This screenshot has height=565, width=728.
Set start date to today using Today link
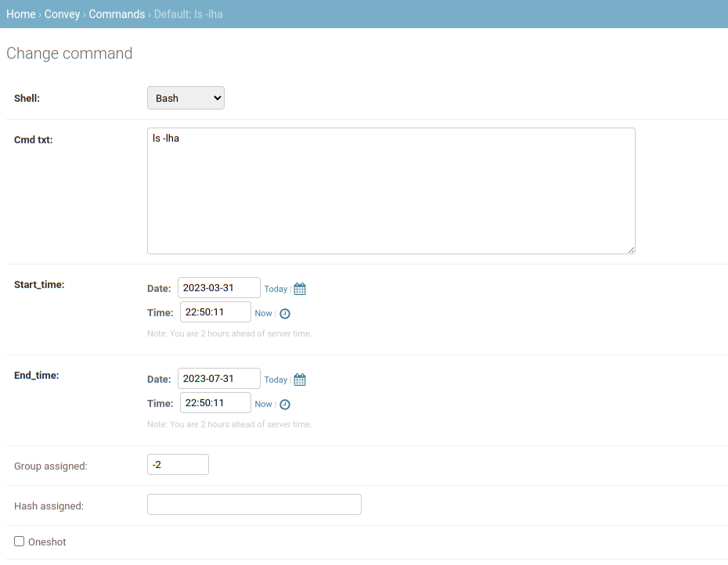pyautogui.click(x=275, y=289)
